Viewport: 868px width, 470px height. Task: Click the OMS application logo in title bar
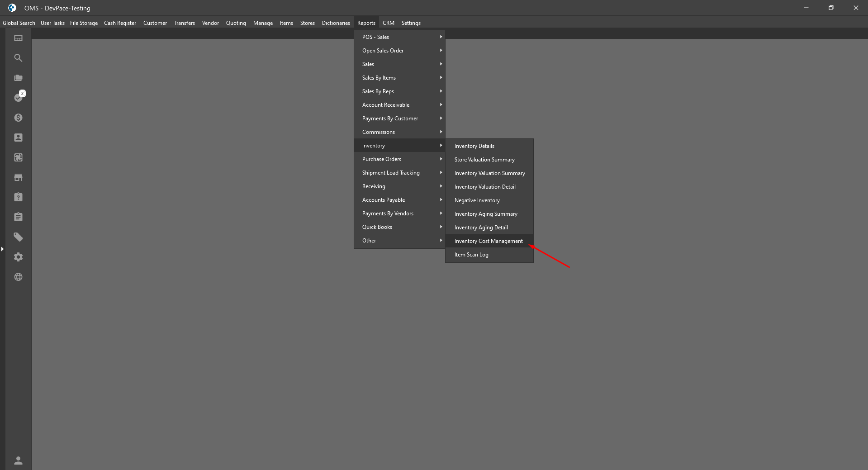12,8
